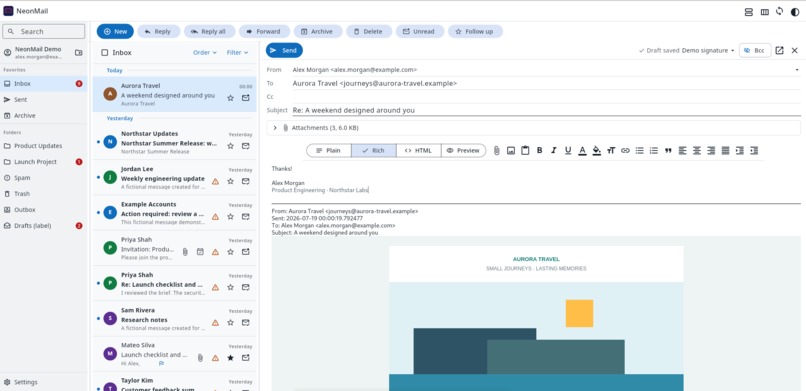Image resolution: width=806 pixels, height=391 pixels.
Task: Justify the text
Action: pos(725,151)
